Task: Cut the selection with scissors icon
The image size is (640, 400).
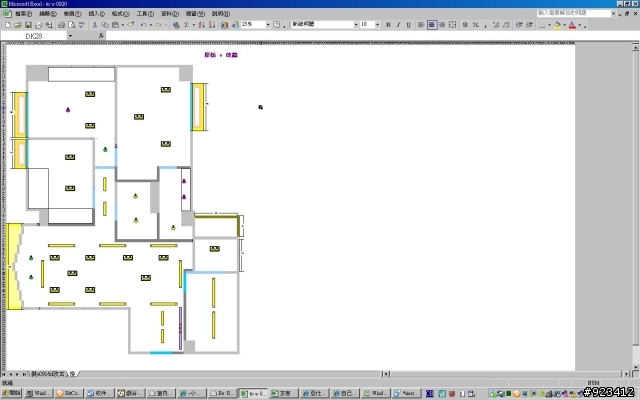Action: pos(95,25)
